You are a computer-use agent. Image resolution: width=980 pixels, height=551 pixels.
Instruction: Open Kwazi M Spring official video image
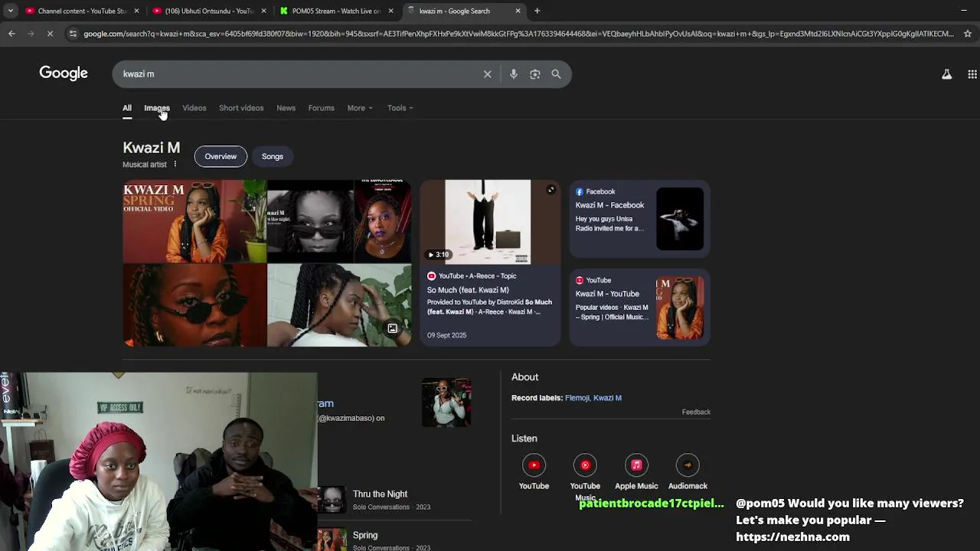(194, 221)
